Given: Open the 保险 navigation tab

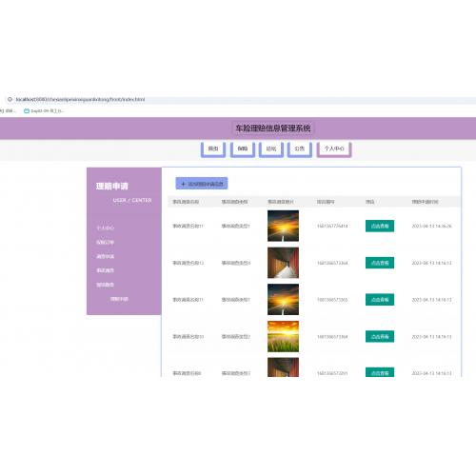Looking at the screenshot, I should pyautogui.click(x=243, y=149).
